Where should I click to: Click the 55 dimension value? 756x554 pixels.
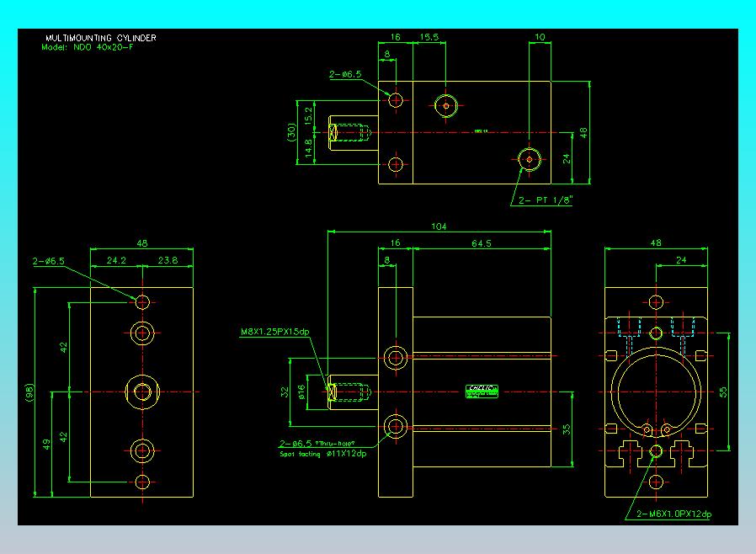pos(723,392)
